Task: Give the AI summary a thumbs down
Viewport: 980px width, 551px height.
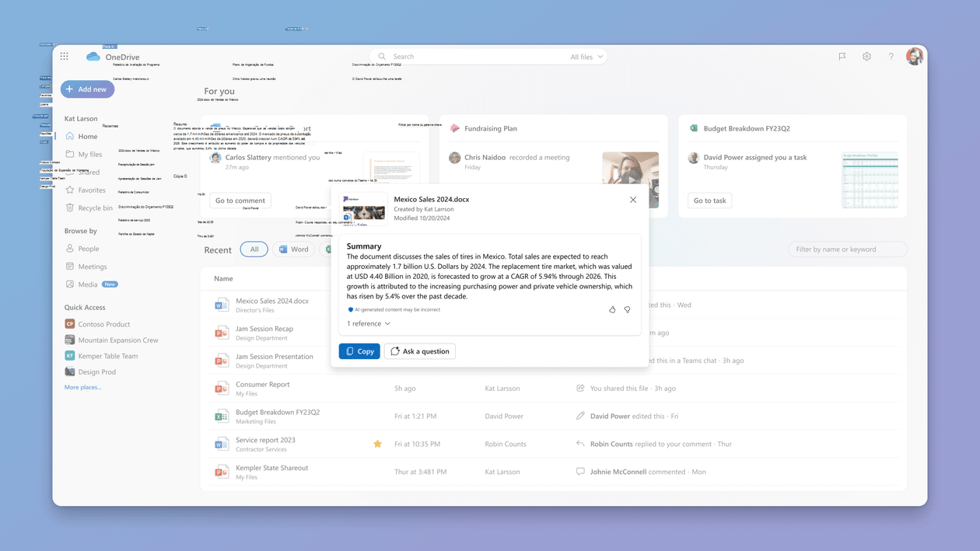Action: pos(628,309)
